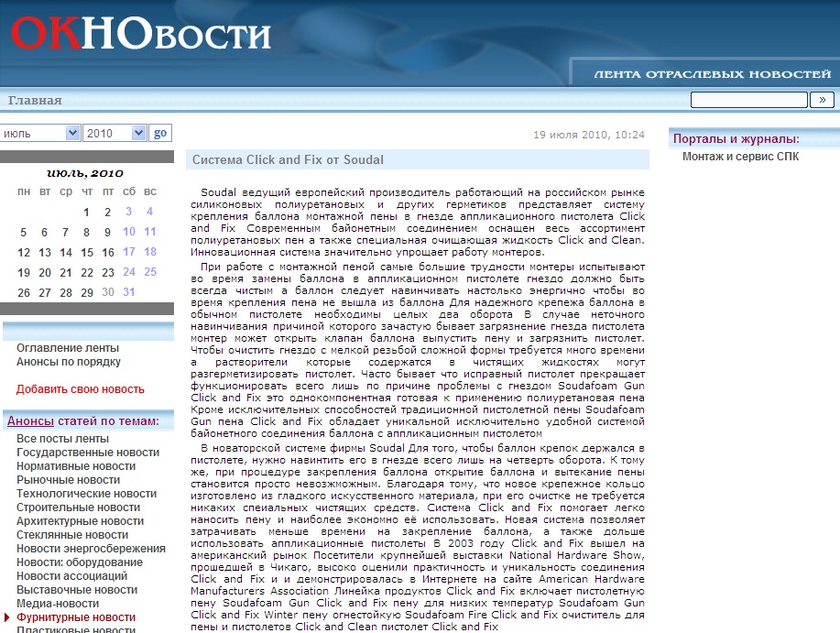Select calendar day 19
Viewport: 840px width, 633px height.
(24, 273)
